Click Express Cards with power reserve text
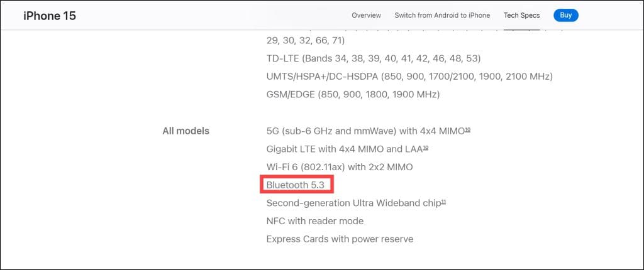 click(340, 239)
